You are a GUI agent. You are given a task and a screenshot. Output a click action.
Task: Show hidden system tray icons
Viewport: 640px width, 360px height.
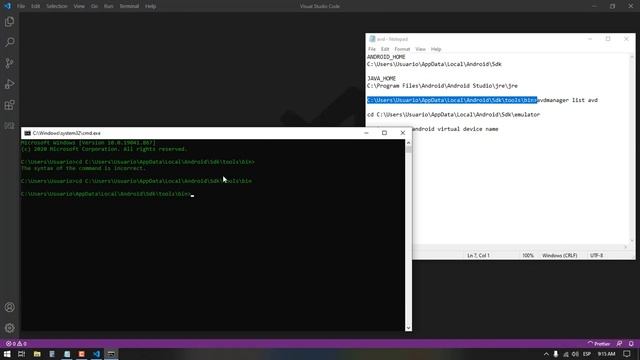click(x=546, y=354)
